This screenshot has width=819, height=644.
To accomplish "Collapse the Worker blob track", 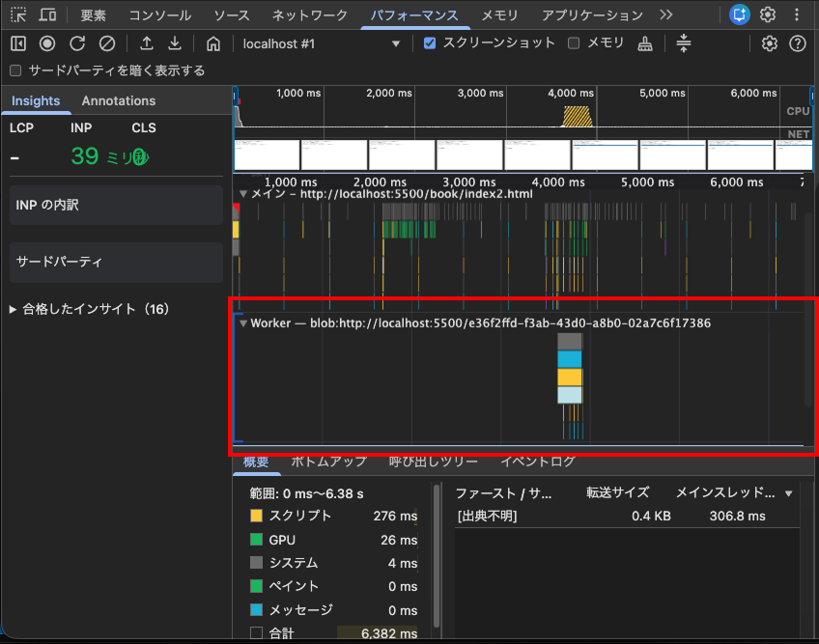I will point(242,323).
